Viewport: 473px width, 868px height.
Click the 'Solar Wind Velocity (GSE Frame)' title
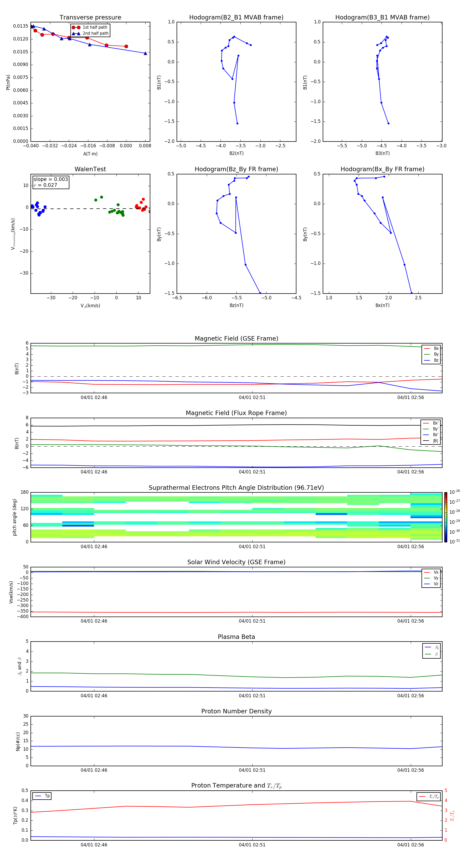(x=236, y=562)
